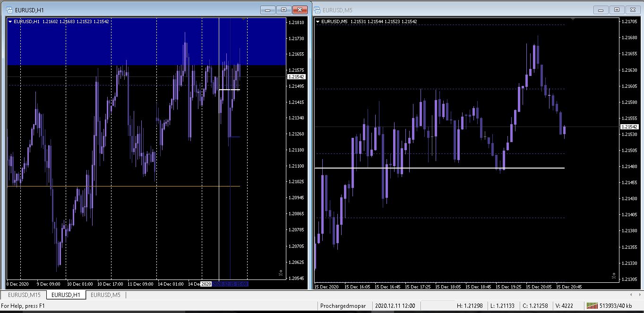The width and height of the screenshot is (644, 313).
Task: Close the EURUSD,H1 chart window
Action: click(300, 10)
